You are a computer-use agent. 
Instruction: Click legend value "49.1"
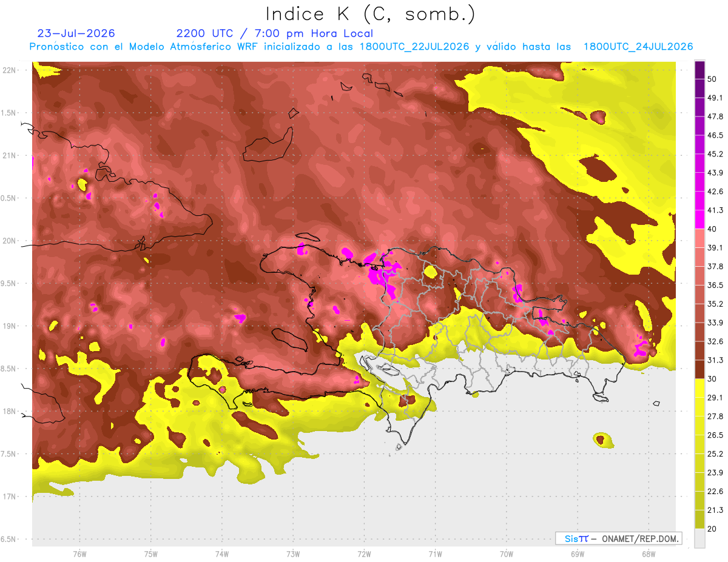(x=715, y=98)
